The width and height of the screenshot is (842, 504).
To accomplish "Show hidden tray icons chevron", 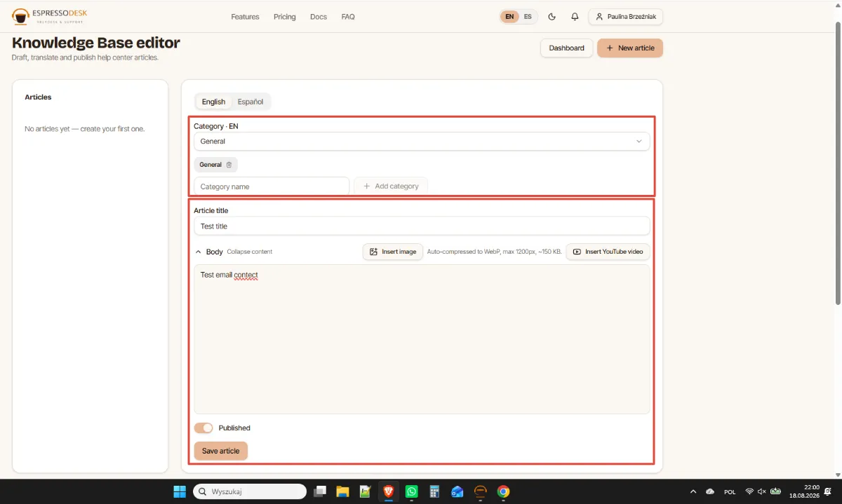I will coord(693,491).
